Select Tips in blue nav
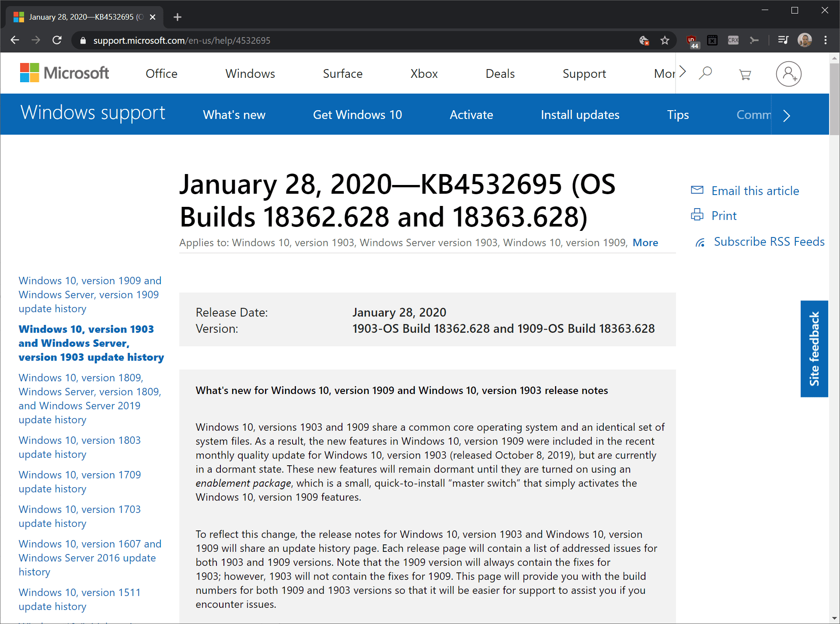Screen dimensions: 840x624 tap(678, 115)
